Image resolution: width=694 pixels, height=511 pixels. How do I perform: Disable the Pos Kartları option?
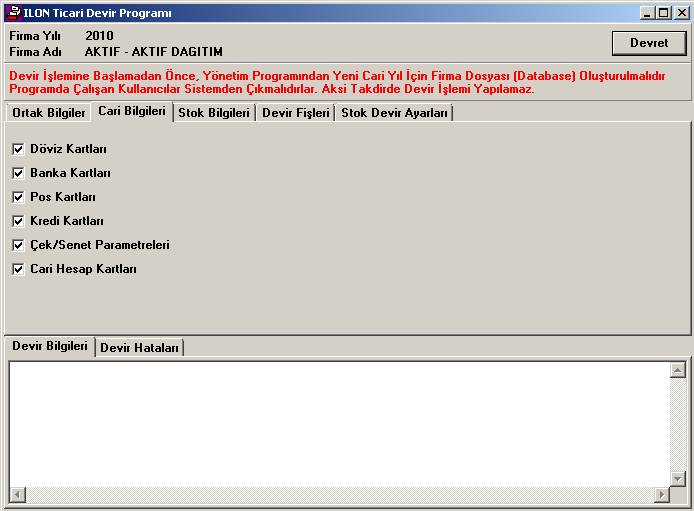pos(18,197)
